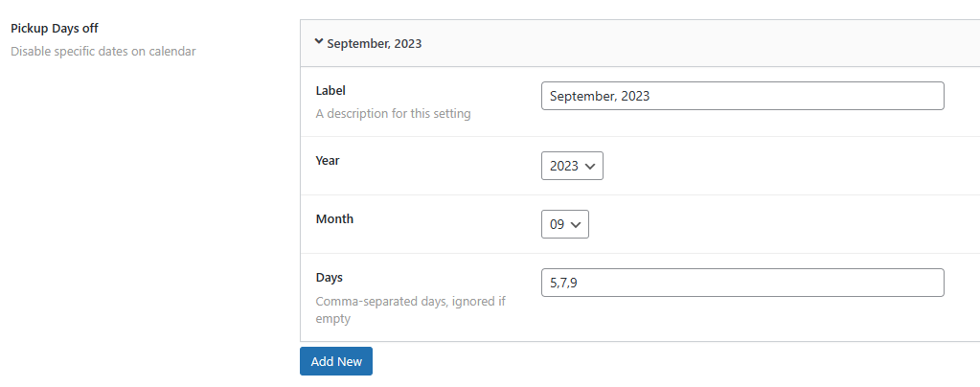Viewport: 980px width, 387px height.
Task: Click the 09 value in Month select
Action: point(558,224)
